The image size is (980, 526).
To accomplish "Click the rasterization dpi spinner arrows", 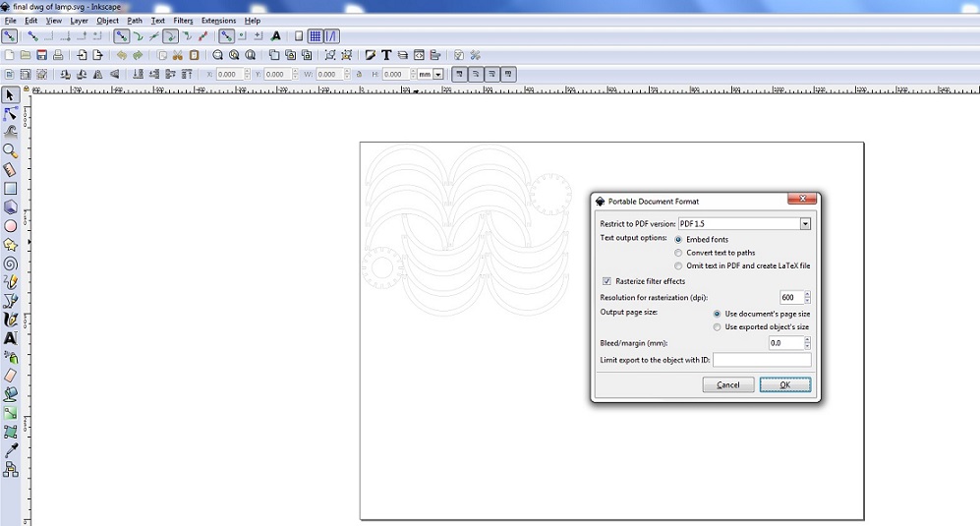I will pyautogui.click(x=808, y=297).
